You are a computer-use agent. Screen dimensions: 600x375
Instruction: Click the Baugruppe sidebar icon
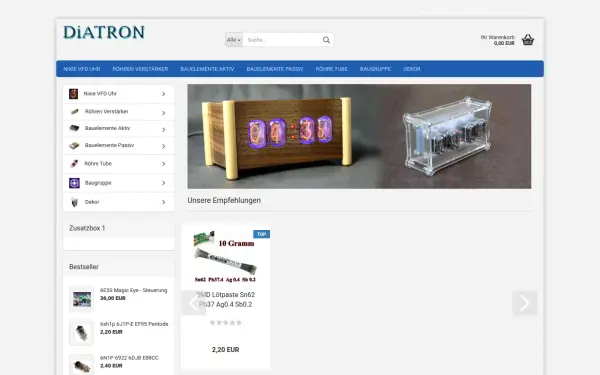click(74, 183)
